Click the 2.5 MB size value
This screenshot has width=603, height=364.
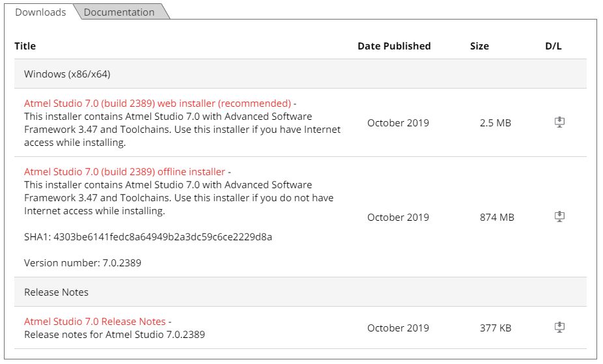(496, 123)
